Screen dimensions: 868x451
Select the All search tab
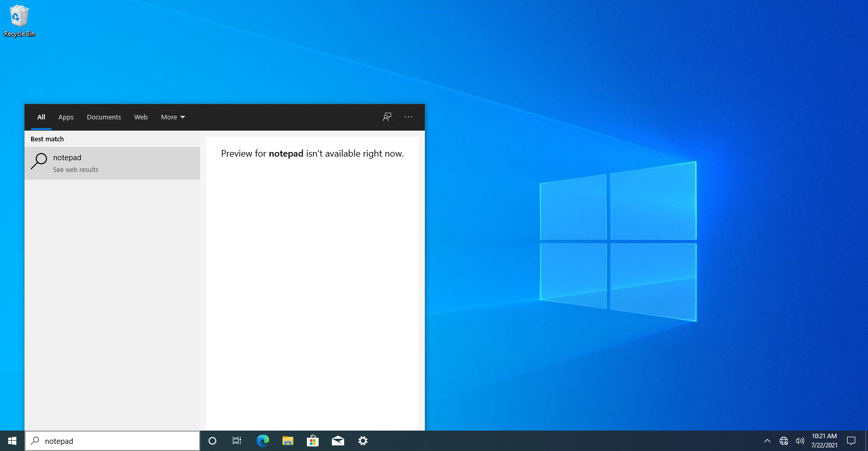click(x=41, y=117)
